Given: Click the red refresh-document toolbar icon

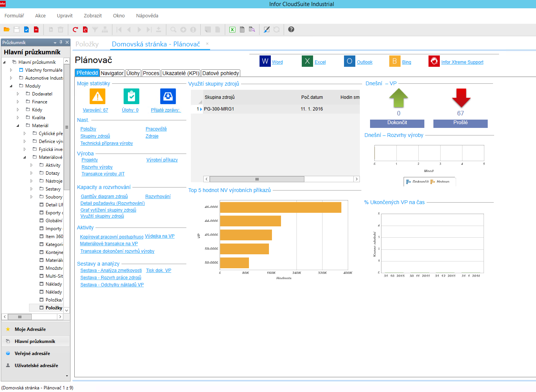Looking at the screenshot, I should point(85,29).
